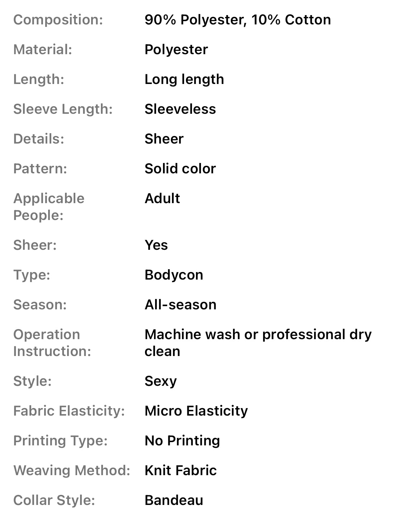Click the Operation Instruction label

coord(52,343)
